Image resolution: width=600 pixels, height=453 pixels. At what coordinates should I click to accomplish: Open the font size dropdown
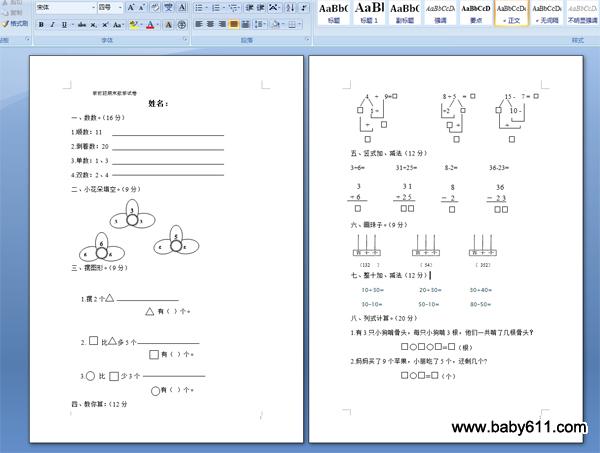point(119,7)
